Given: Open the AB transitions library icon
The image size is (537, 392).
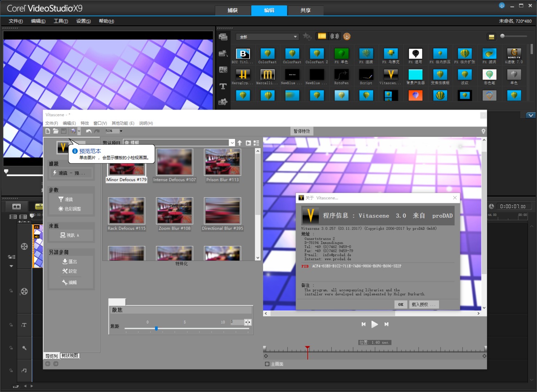Looking at the screenshot, I should tap(223, 70).
